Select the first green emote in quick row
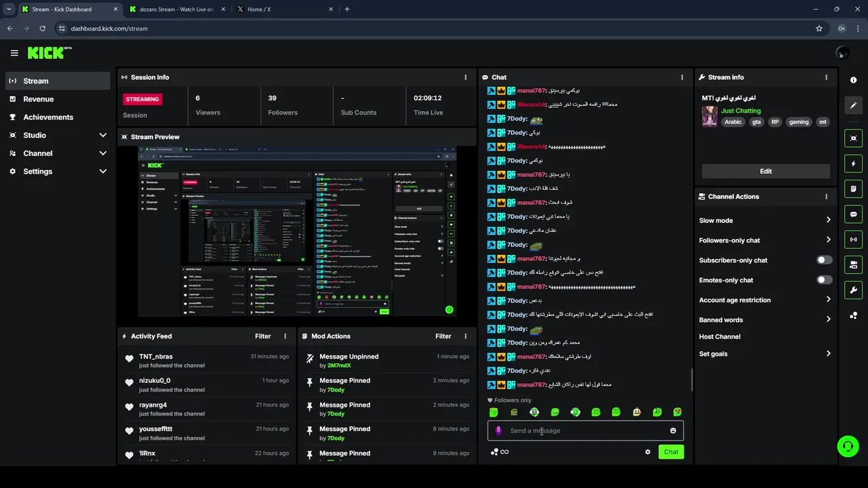Image resolution: width=868 pixels, height=488 pixels. tap(494, 412)
